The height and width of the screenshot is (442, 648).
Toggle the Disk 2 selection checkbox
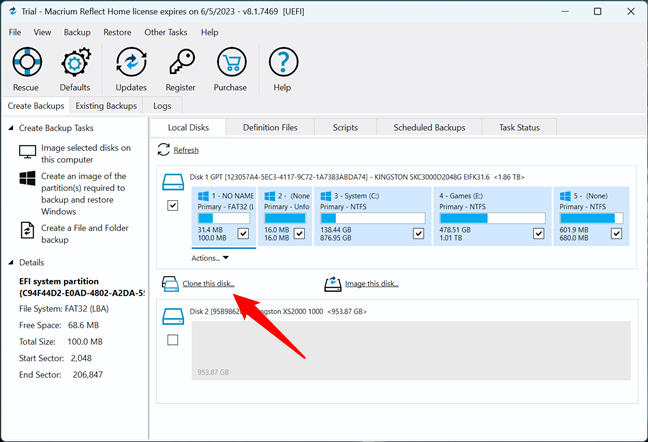pyautogui.click(x=173, y=340)
